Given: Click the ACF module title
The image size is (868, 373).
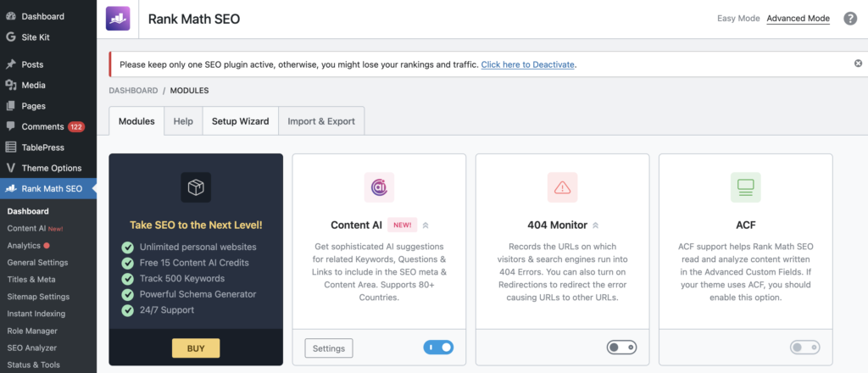Looking at the screenshot, I should point(746,225).
